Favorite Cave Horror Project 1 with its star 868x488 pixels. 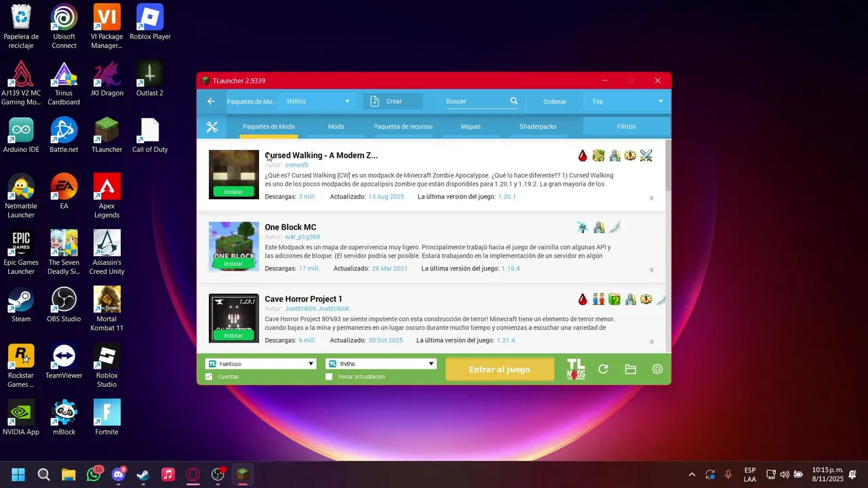(651, 342)
